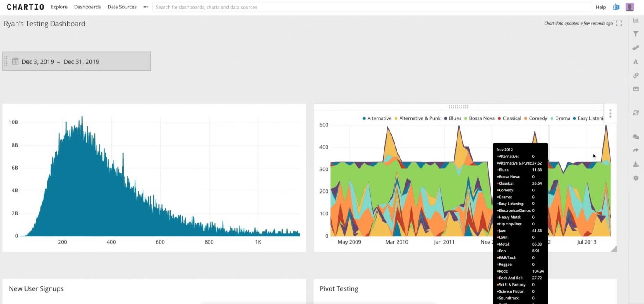
Task: Toggle visibility of the Blues series
Action: pyautogui.click(x=454, y=118)
